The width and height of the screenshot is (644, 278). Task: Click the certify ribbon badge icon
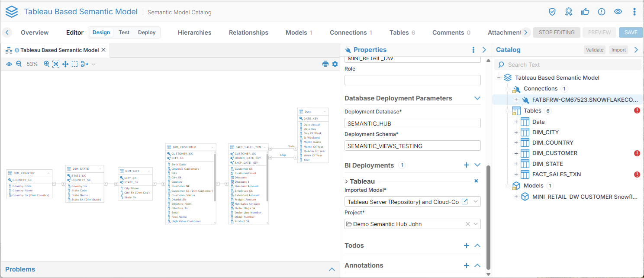point(569,12)
